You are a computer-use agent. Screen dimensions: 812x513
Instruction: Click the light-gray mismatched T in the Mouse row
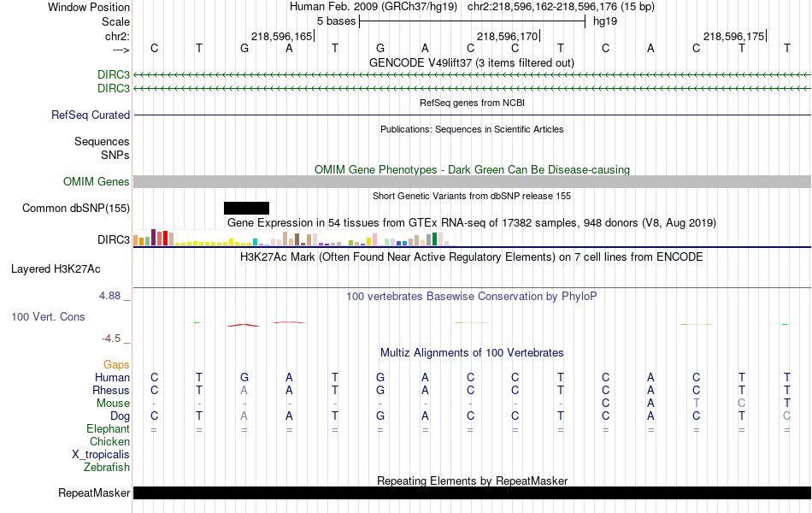[696, 404]
